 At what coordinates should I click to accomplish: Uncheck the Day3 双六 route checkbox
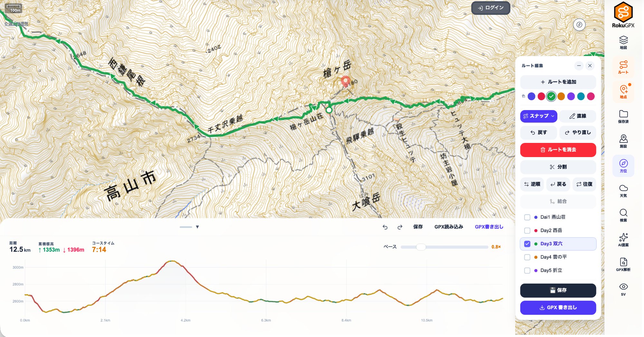point(527,244)
